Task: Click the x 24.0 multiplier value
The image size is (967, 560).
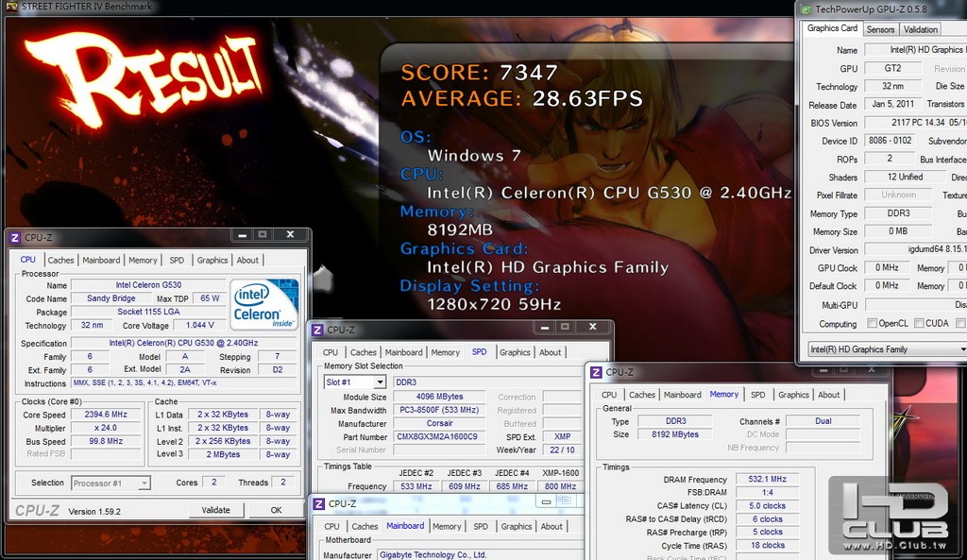Action: (x=106, y=428)
